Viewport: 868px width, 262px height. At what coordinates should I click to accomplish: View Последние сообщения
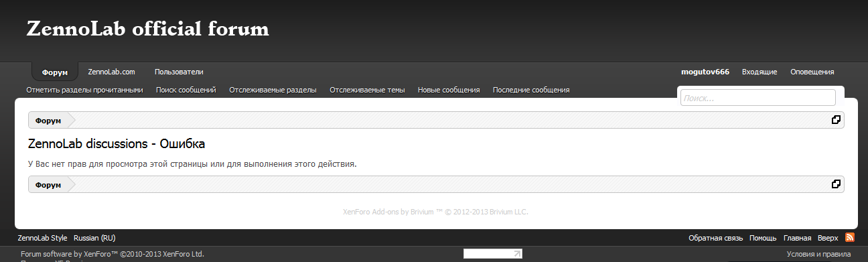pos(531,90)
